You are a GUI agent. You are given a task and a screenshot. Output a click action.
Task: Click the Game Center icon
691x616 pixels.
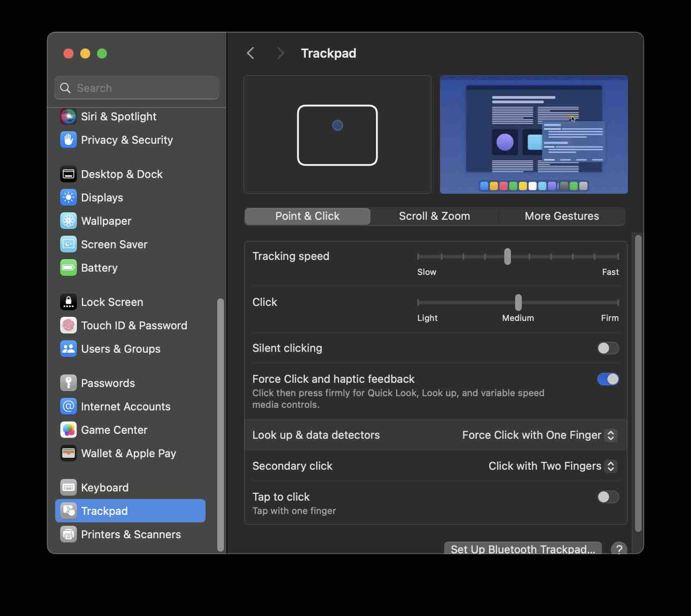pos(68,430)
